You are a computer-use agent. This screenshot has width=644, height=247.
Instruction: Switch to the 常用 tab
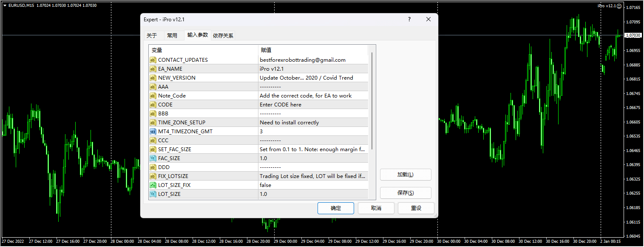pyautogui.click(x=173, y=35)
